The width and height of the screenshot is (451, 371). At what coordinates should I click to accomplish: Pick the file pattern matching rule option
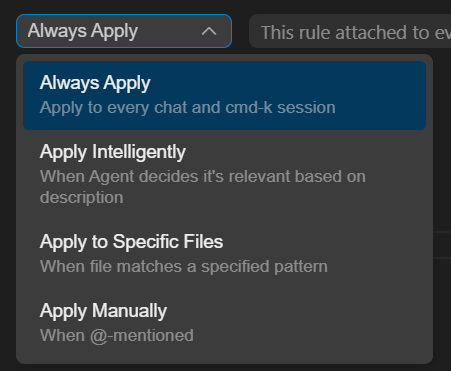coord(224,253)
